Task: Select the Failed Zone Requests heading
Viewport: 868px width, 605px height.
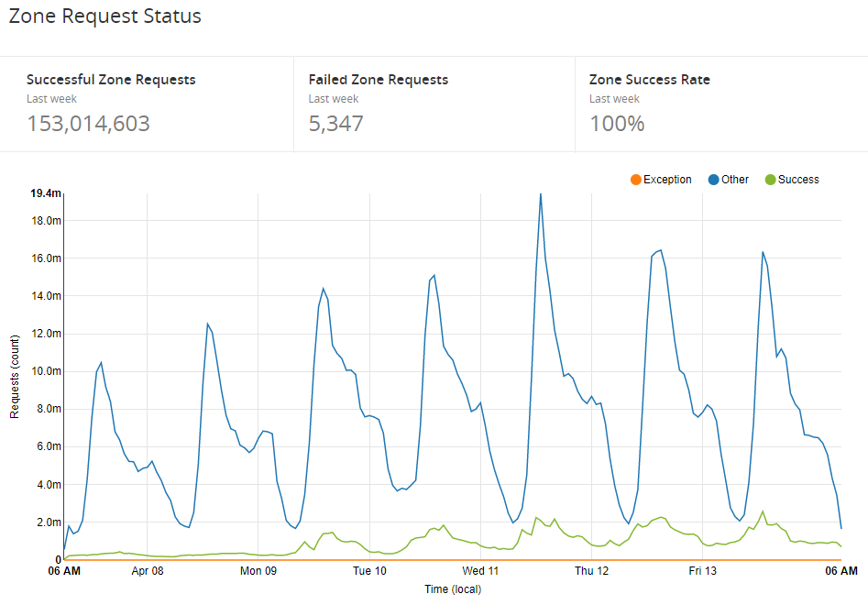Action: [x=378, y=80]
